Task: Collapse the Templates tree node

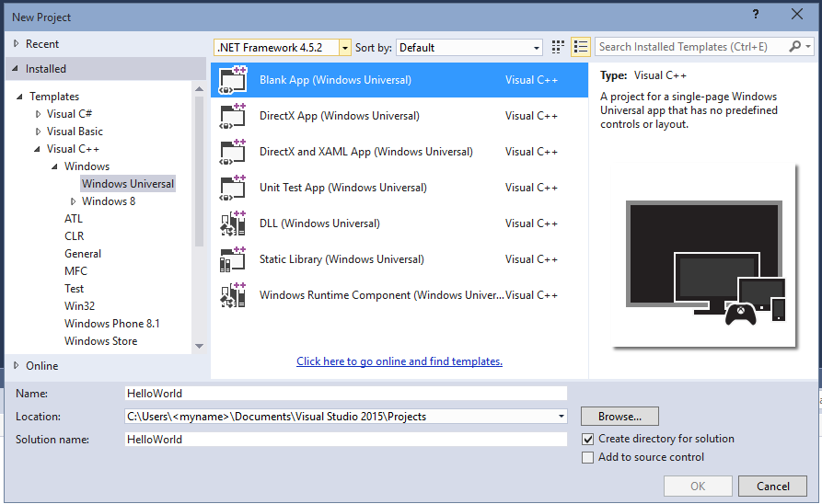Action: 20,97
